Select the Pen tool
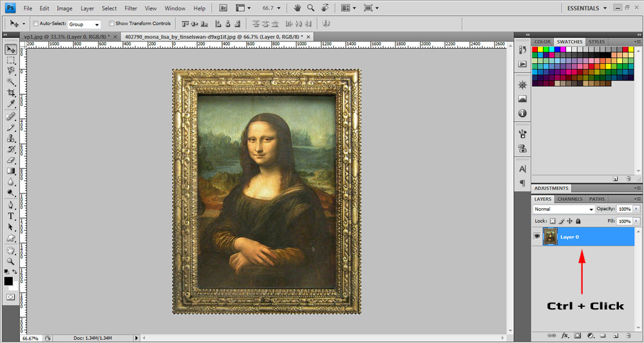 click(x=11, y=205)
